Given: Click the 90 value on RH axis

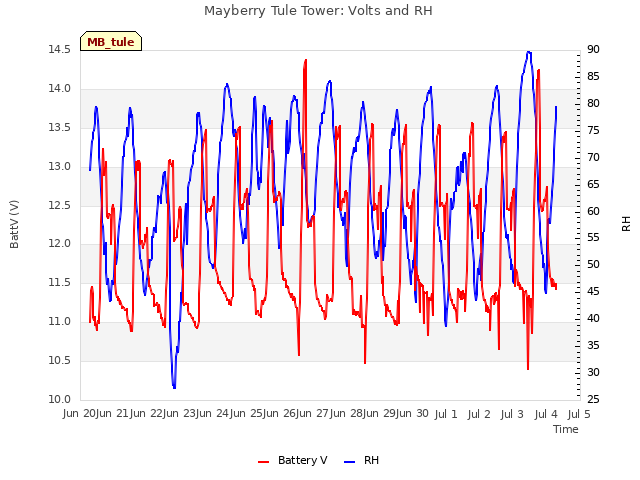Looking at the screenshot, I should 593,49.
